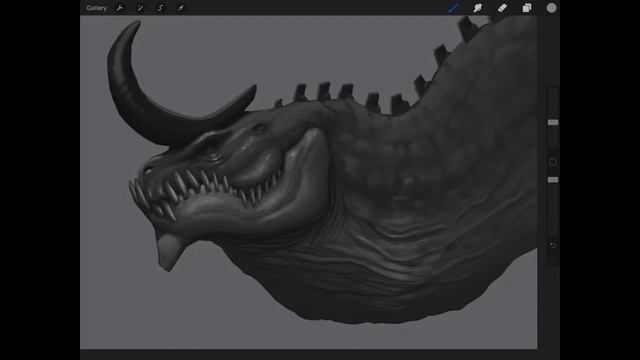Activate the Transform arrow tool
This screenshot has width=640, height=360.
click(x=181, y=8)
